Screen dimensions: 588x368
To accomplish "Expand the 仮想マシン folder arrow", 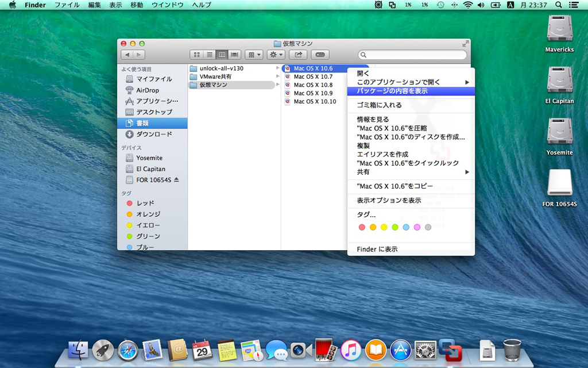I will tap(277, 85).
